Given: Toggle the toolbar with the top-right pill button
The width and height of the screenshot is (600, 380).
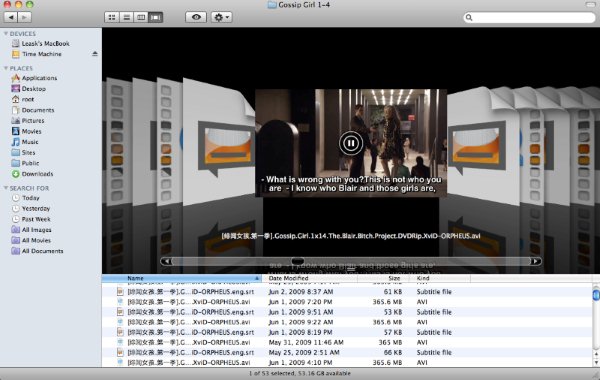Looking at the screenshot, I should (x=591, y=5).
